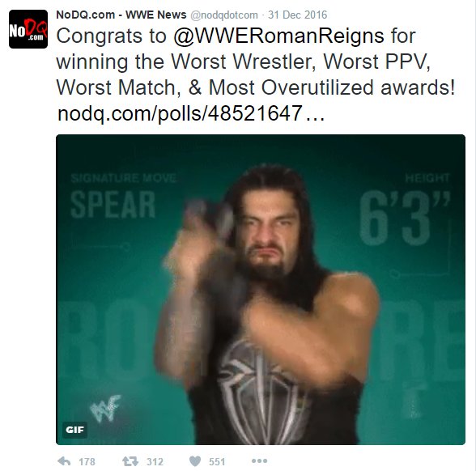Click the @nodqdotcom handle
This screenshot has width=476, height=471.
224,15
